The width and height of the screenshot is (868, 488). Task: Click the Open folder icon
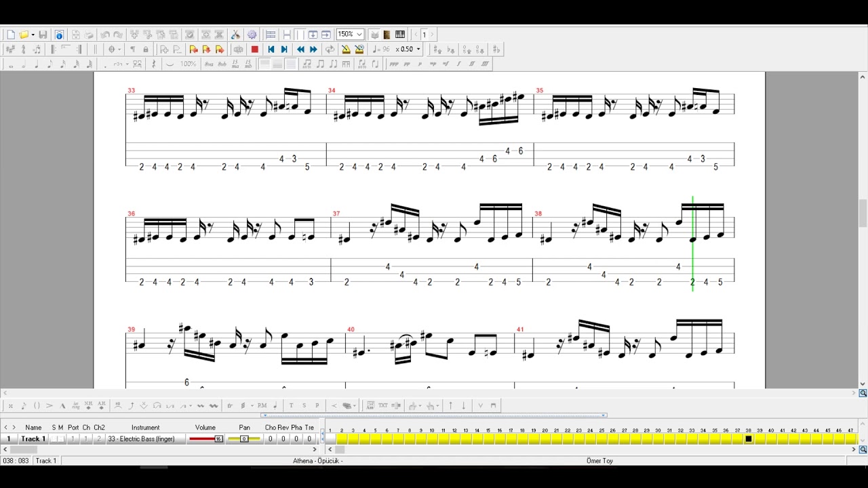point(23,35)
